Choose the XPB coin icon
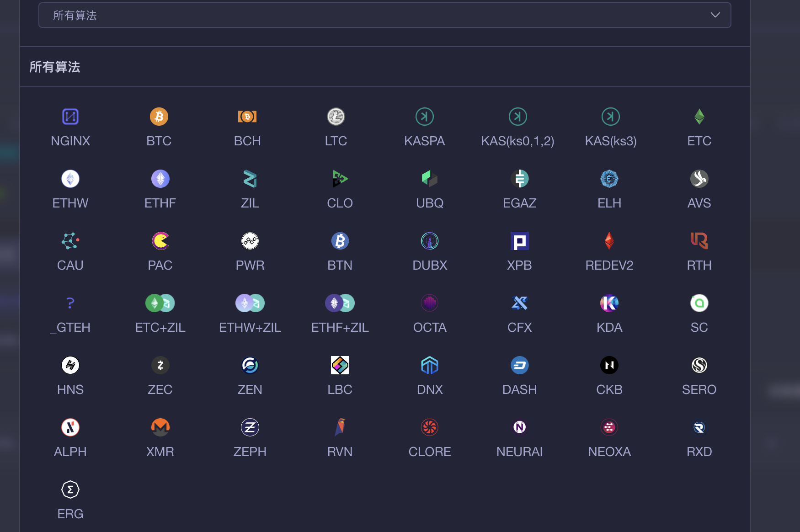Image resolution: width=800 pixels, height=532 pixels. (x=520, y=241)
